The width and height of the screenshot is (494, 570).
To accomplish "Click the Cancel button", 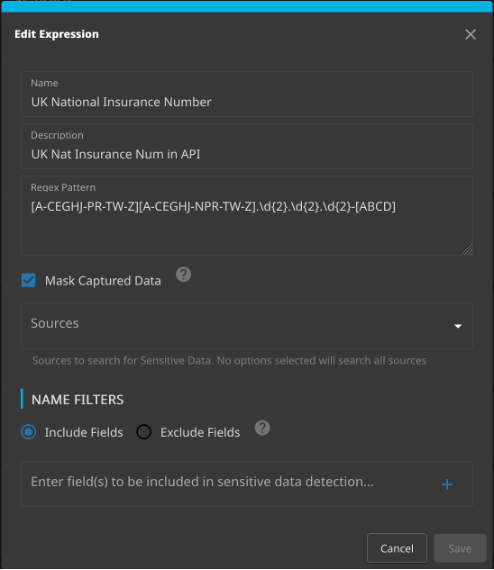I will (x=397, y=548).
